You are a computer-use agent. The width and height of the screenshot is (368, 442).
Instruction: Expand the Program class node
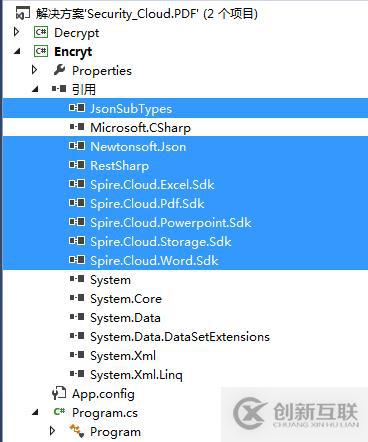[x=52, y=431]
